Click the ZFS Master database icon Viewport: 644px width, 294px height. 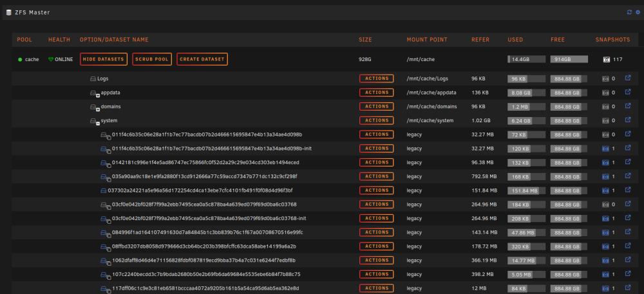coord(8,12)
